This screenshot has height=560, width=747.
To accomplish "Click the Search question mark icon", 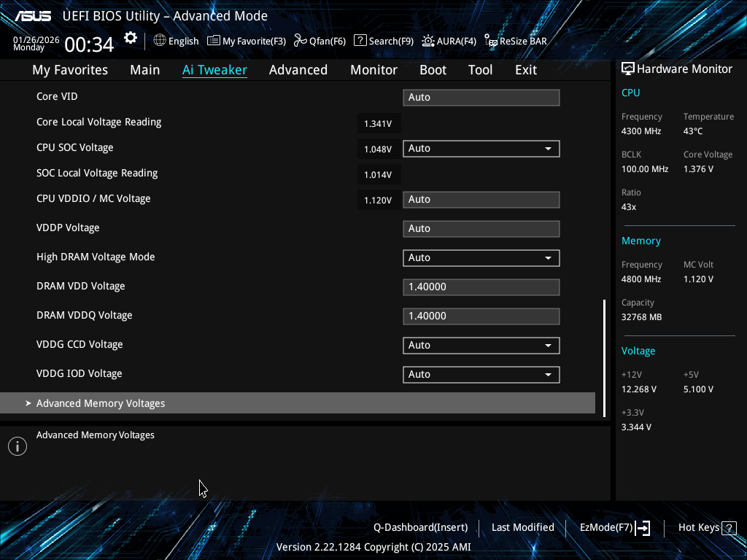I will point(360,41).
